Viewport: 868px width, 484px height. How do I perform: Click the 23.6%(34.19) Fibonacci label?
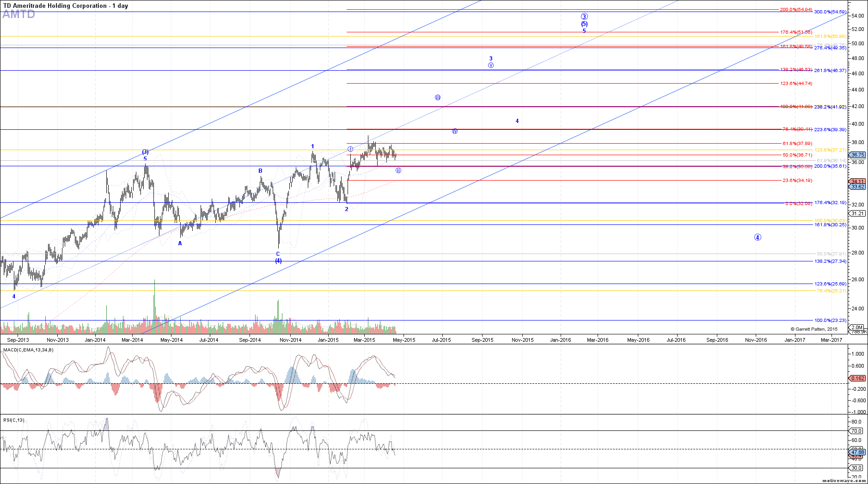[797, 181]
